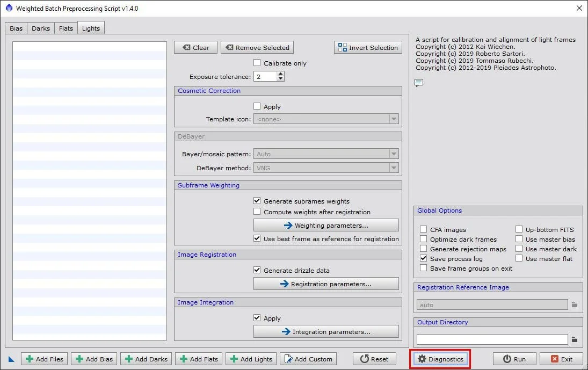The width and height of the screenshot is (588, 370).
Task: Click the Output Directory text field
Action: pos(492,339)
